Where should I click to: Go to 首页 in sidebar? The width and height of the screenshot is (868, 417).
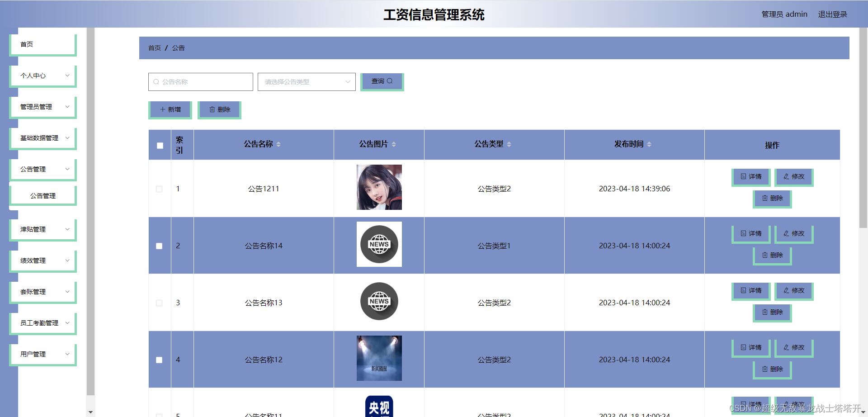[43, 45]
